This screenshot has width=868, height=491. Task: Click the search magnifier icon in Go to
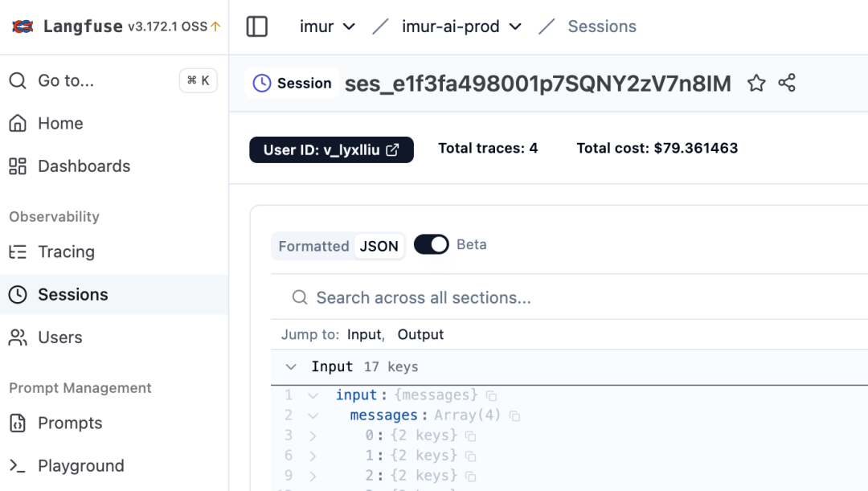tap(18, 81)
